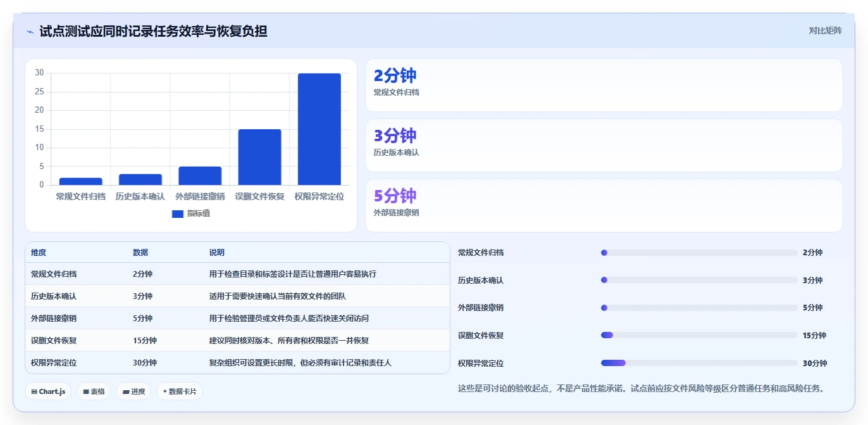Image resolution: width=868 pixels, height=425 pixels.
Task: Click the 数据 column header in the table
Action: [x=140, y=252]
